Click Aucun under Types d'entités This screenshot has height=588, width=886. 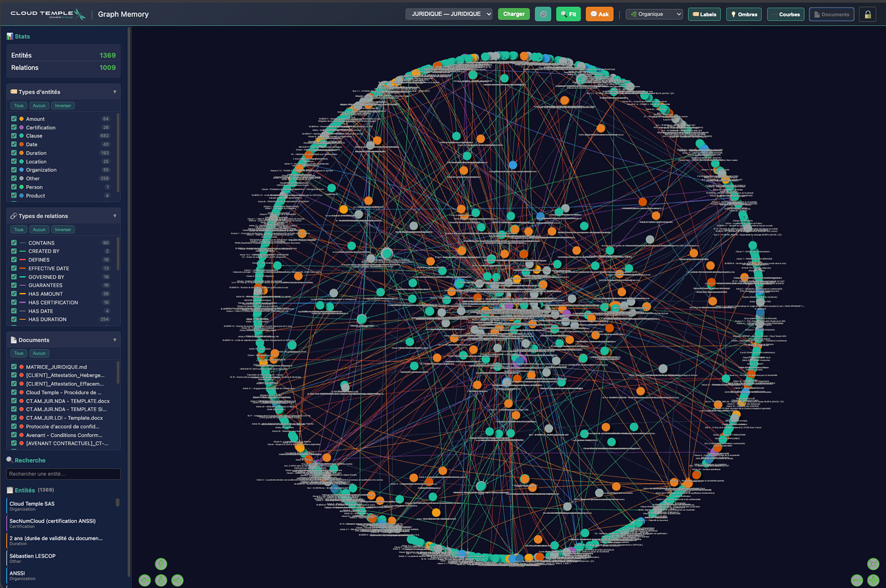pos(39,106)
